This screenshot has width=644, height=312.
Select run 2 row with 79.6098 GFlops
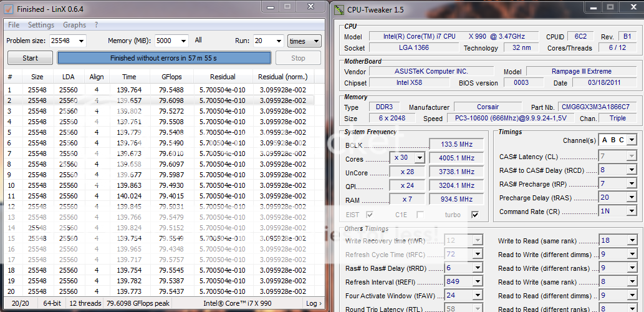coord(159,100)
